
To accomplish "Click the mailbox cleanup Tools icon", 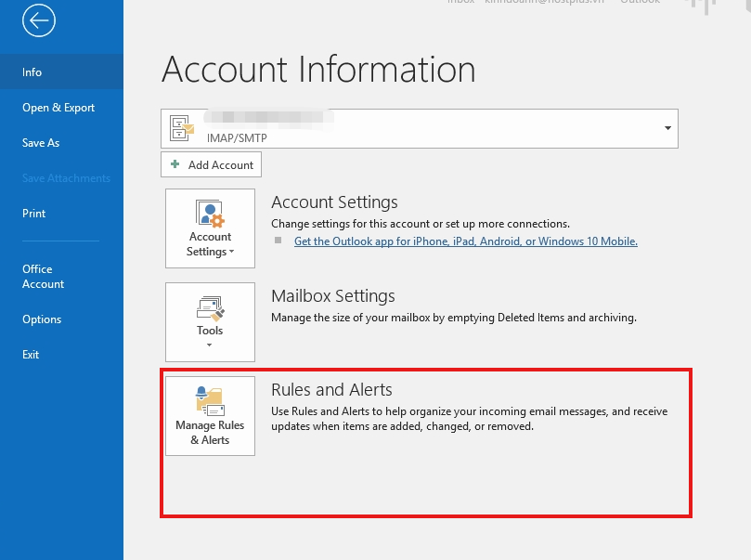I will point(210,308).
